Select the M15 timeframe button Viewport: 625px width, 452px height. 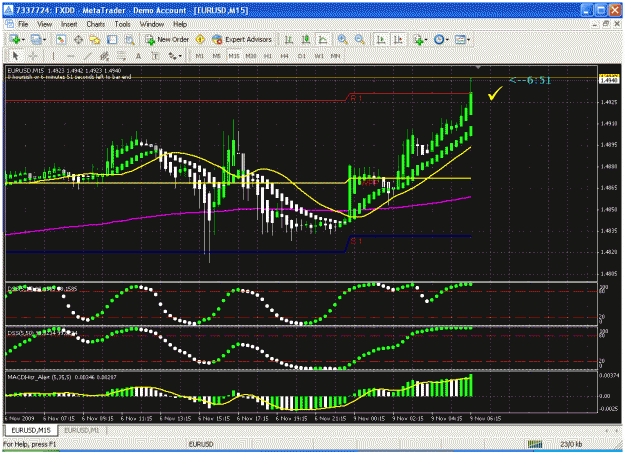pyautogui.click(x=234, y=56)
